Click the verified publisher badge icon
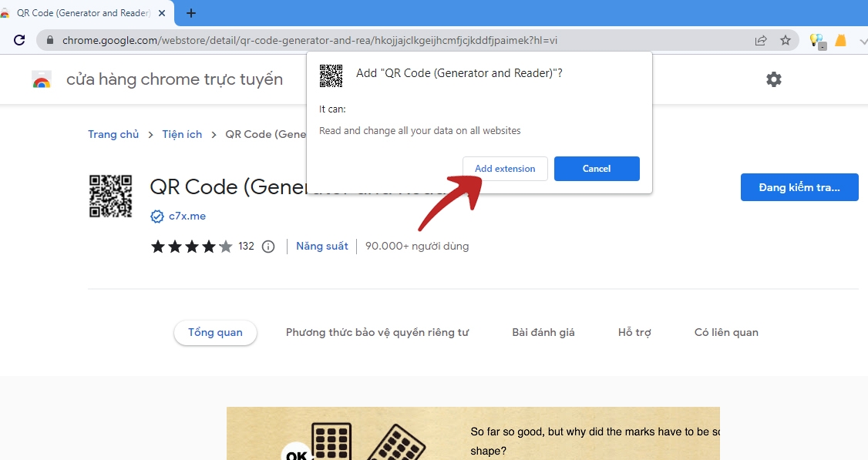This screenshot has height=460, width=868. click(x=157, y=216)
